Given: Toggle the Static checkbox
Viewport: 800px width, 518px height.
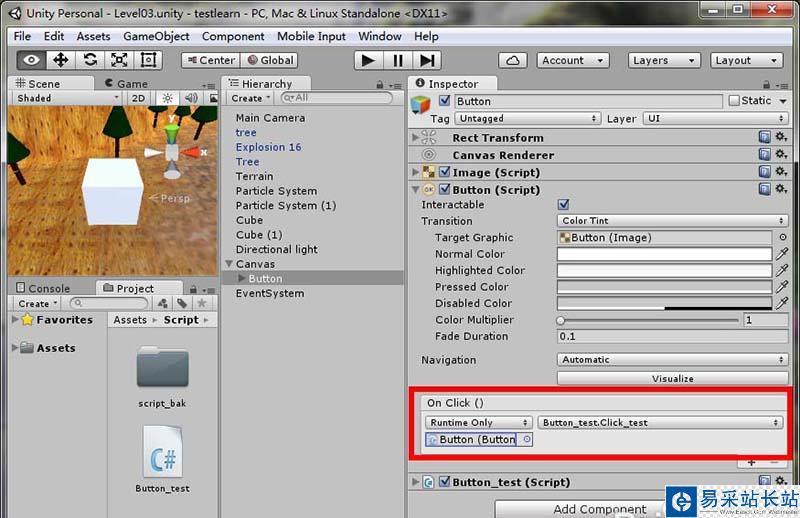Looking at the screenshot, I should [734, 101].
